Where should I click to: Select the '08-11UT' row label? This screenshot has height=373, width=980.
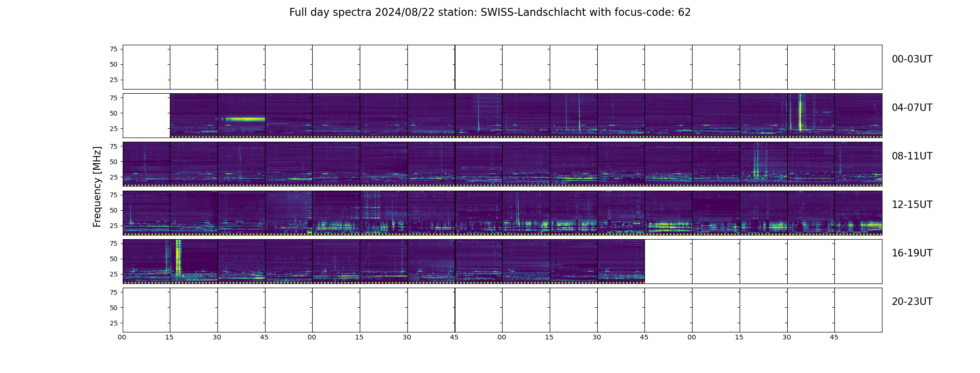coord(912,156)
